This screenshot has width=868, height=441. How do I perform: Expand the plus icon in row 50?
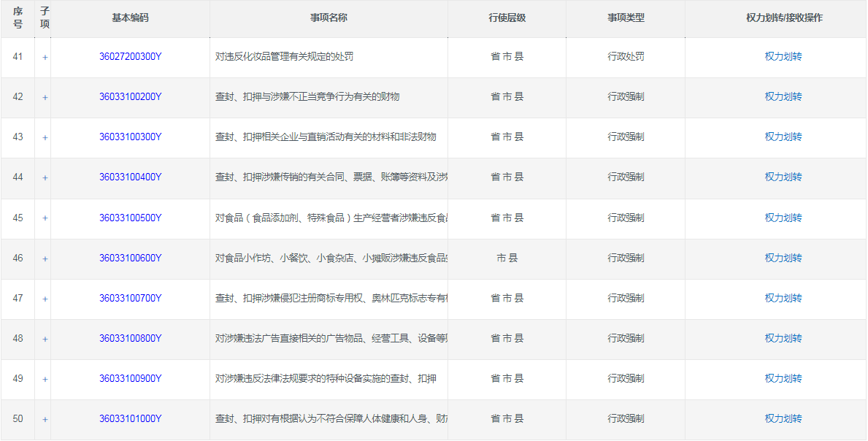pos(45,419)
